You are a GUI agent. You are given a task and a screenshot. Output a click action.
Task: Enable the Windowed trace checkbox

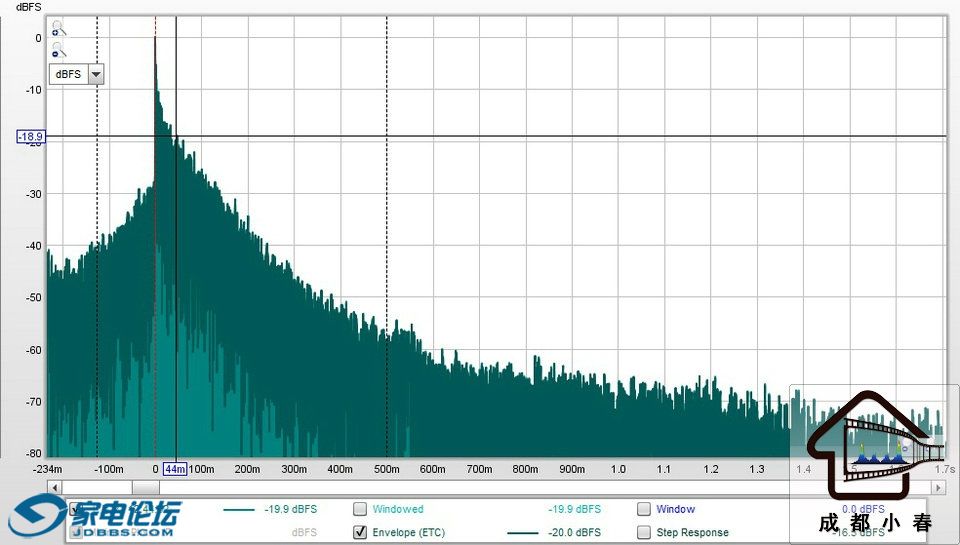coord(361,509)
